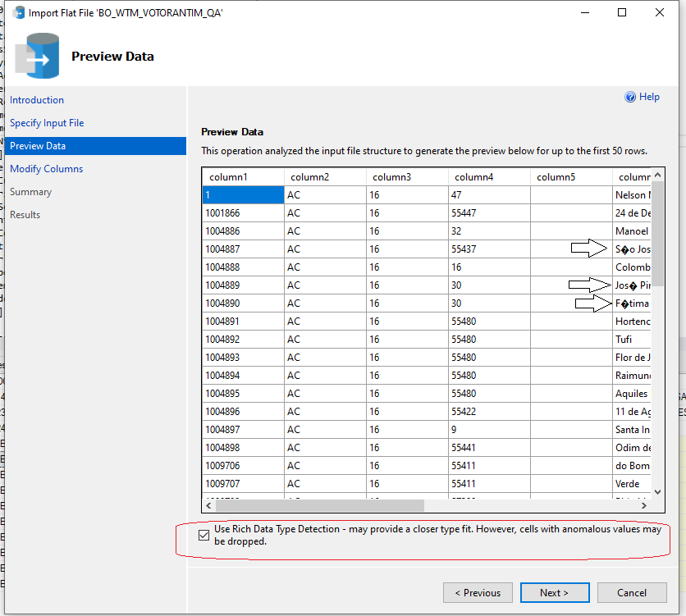Click the Previous button

point(478,592)
